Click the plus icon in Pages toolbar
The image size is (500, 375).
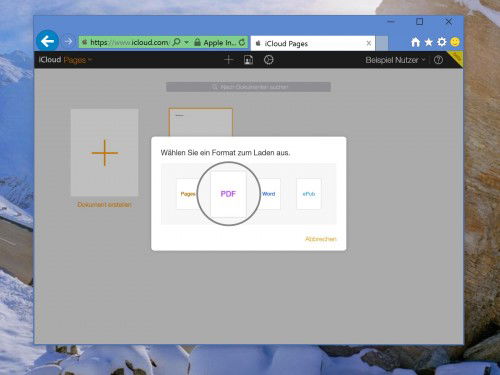[229, 60]
